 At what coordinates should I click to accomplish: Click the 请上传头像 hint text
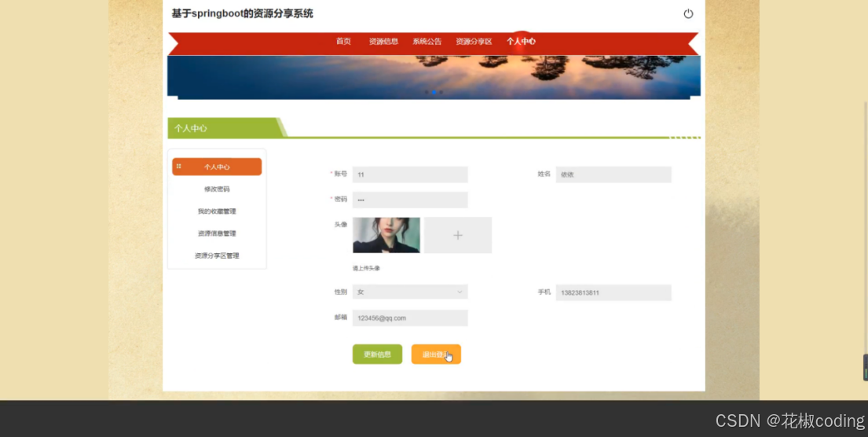coord(367,268)
